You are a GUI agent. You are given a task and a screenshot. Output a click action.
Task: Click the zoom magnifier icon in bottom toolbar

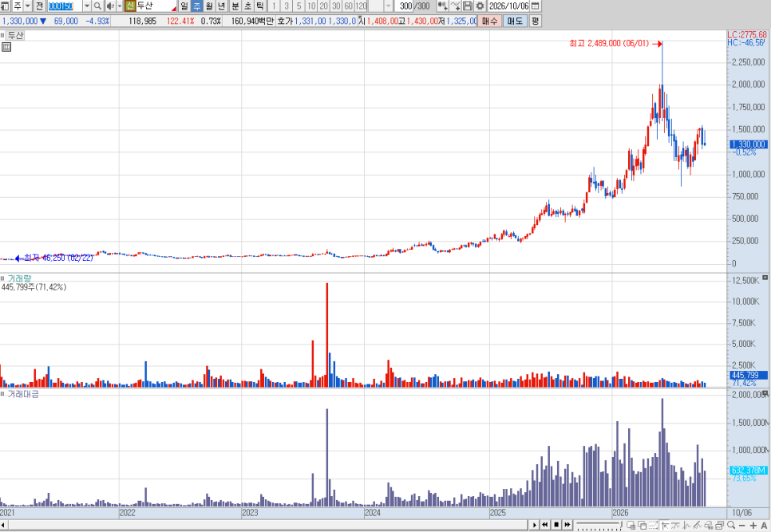(x=731, y=525)
